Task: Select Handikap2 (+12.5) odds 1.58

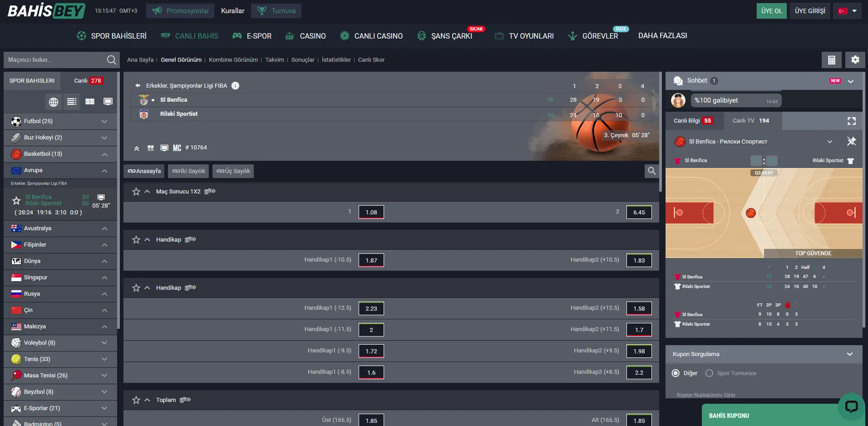Action: click(639, 309)
